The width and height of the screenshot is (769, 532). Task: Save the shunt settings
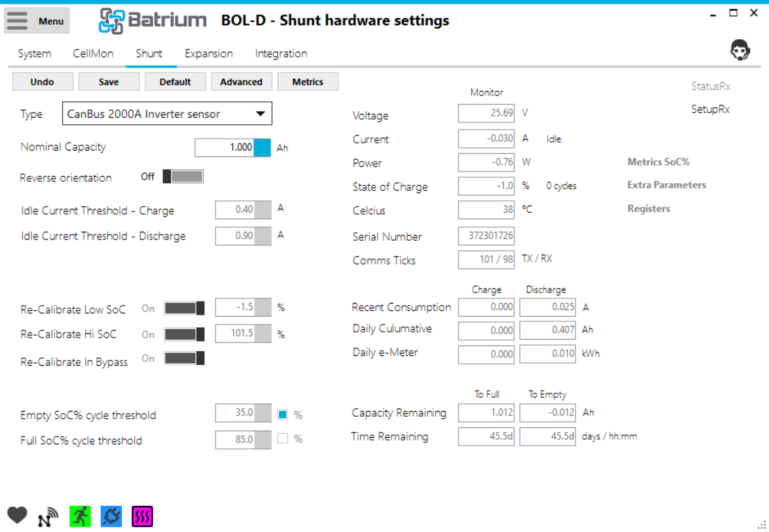tap(109, 82)
